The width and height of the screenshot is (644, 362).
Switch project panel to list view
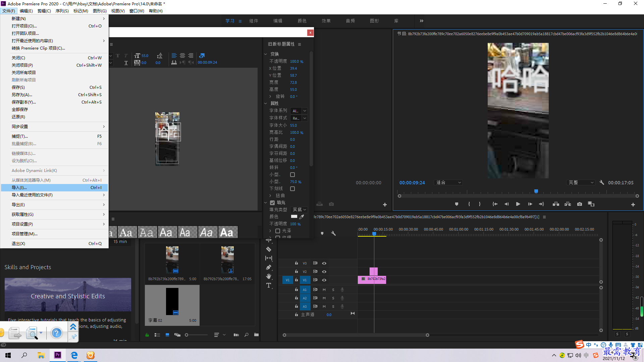[157, 335]
